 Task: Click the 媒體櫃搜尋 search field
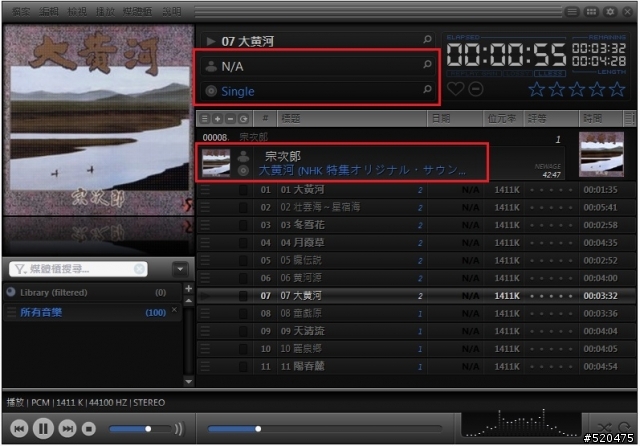coord(80,269)
